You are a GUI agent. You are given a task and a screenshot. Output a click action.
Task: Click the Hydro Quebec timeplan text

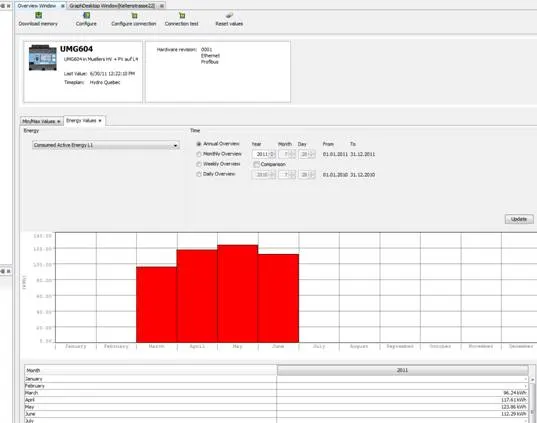(x=105, y=83)
